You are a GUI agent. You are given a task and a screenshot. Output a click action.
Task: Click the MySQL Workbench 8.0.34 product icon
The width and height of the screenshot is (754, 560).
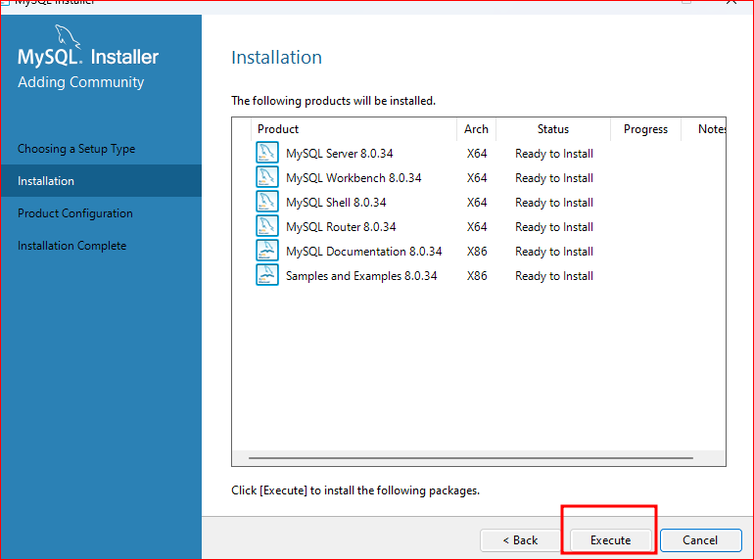(x=267, y=177)
